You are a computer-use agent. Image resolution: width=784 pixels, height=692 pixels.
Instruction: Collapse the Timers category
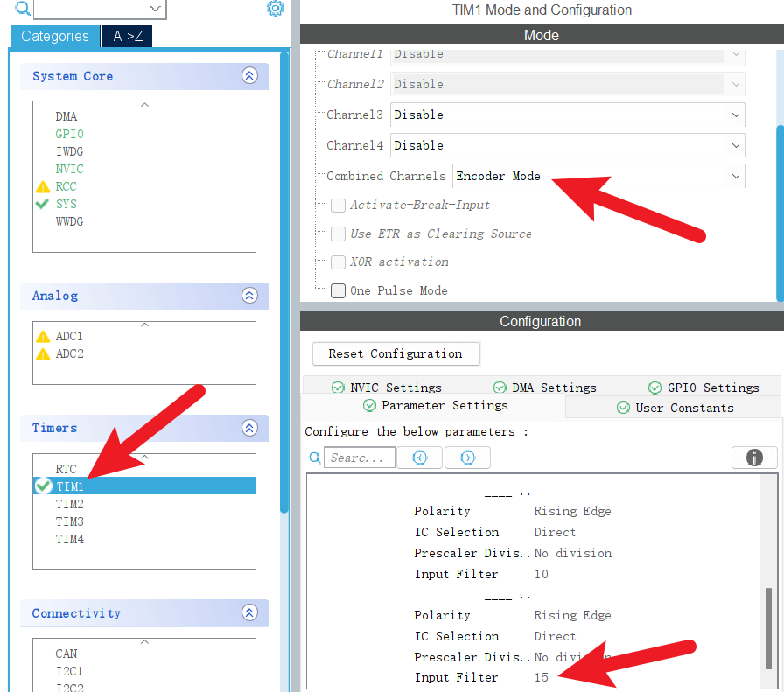[x=249, y=428]
